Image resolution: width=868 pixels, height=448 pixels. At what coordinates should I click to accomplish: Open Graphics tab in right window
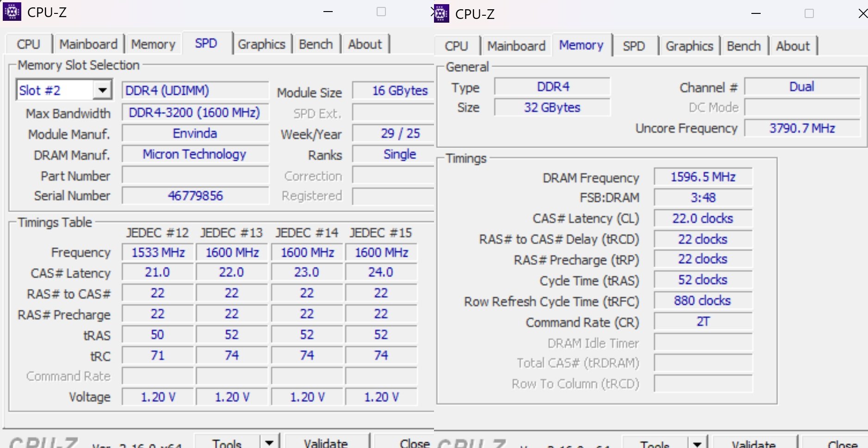689,46
